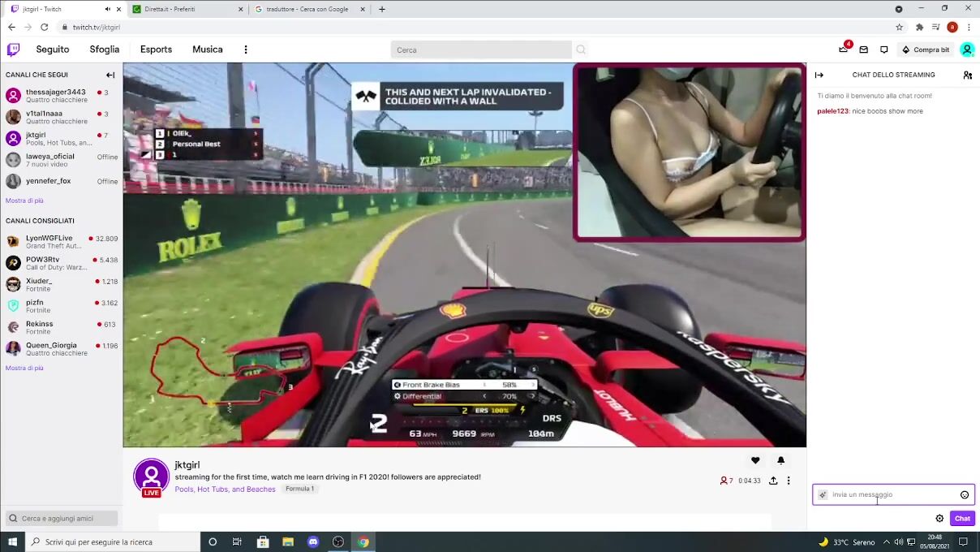The height and width of the screenshot is (552, 980).
Task: Toggle the notification bell for jktgirl
Action: pos(780,460)
